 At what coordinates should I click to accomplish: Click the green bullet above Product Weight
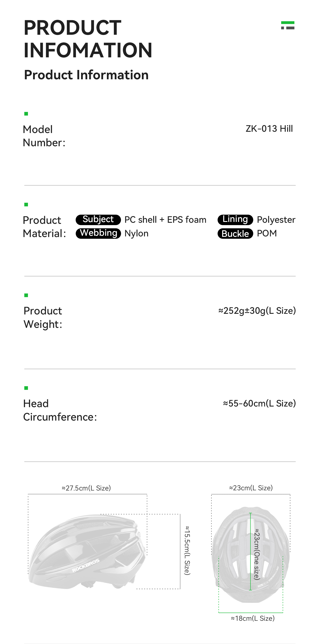point(26,295)
